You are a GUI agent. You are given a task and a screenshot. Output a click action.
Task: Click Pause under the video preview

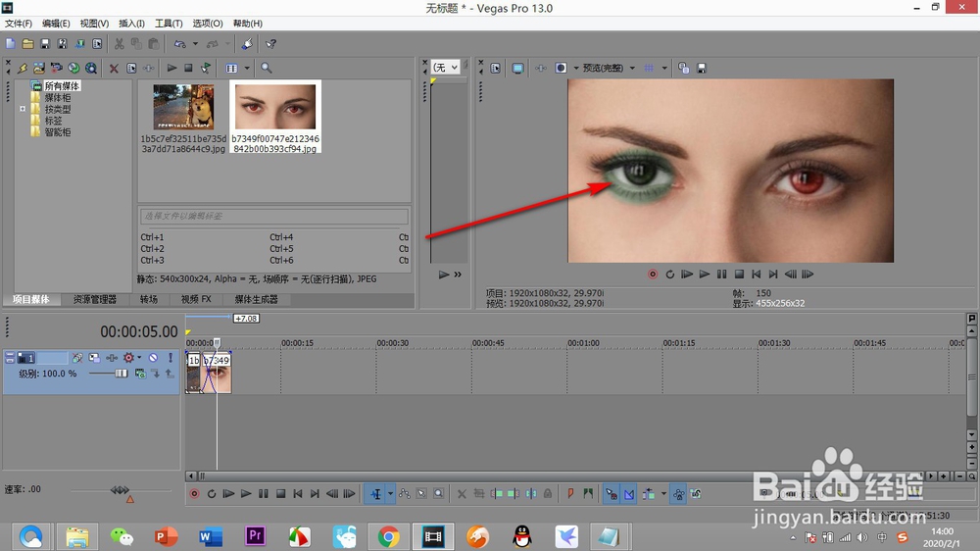pos(722,274)
